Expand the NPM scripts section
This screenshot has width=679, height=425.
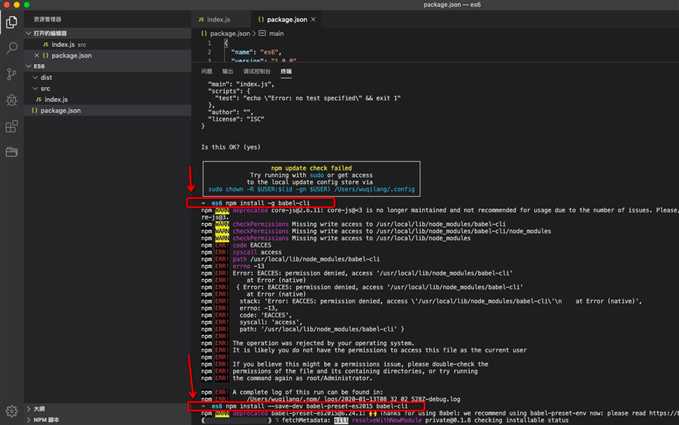(x=29, y=420)
